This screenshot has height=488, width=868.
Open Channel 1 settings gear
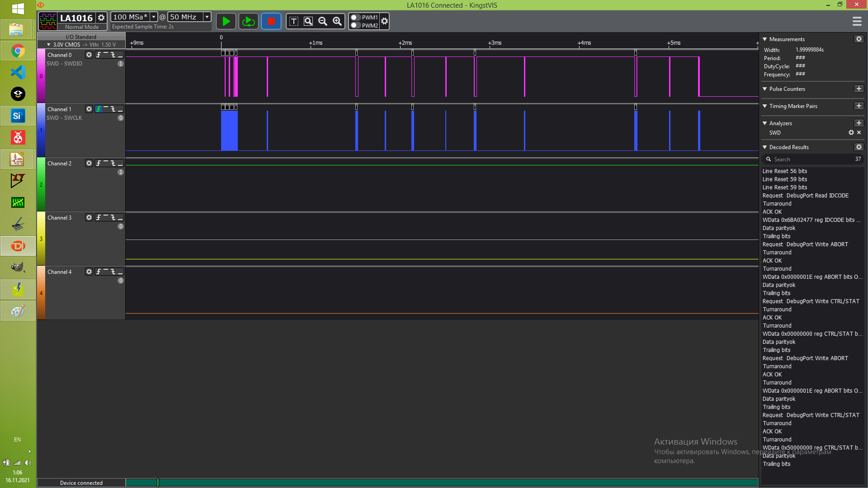tap(89, 109)
